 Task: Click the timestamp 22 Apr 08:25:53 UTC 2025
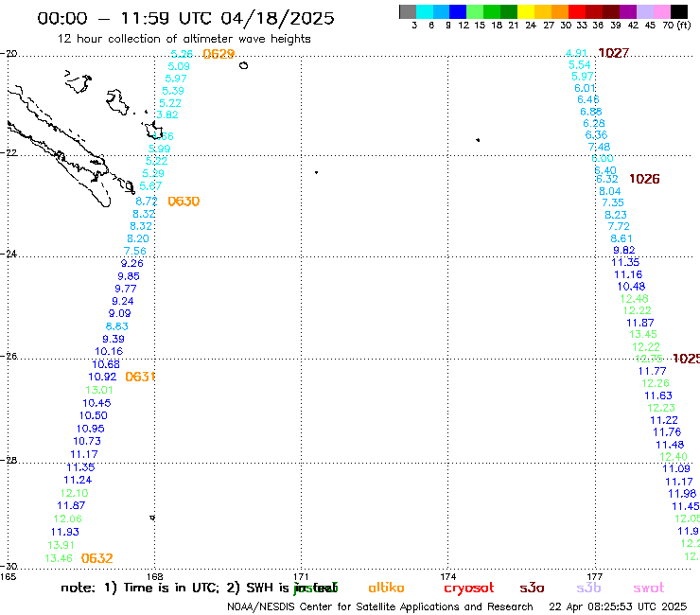pyautogui.click(x=618, y=607)
